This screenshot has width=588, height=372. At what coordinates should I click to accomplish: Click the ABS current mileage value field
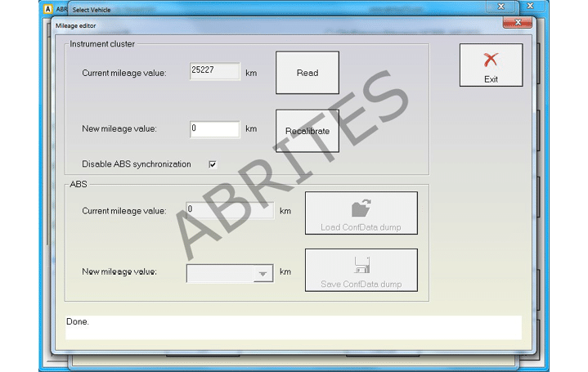229,210
